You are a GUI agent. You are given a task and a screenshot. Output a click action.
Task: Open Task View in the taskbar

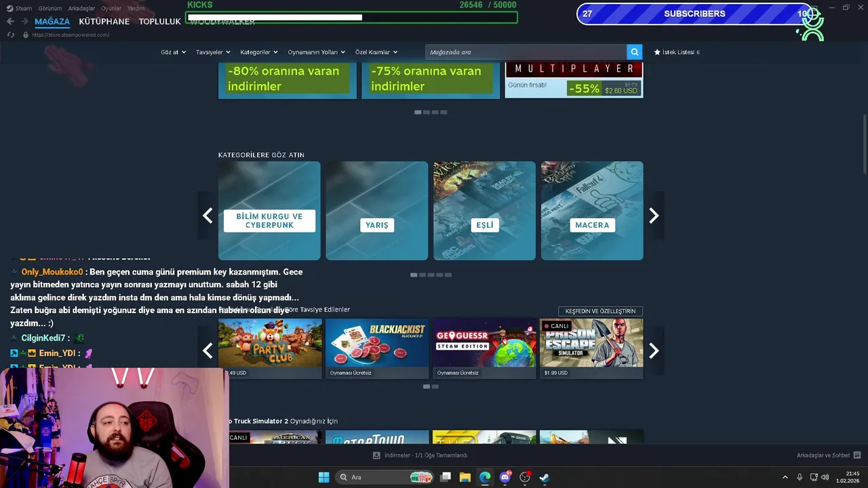click(x=446, y=477)
